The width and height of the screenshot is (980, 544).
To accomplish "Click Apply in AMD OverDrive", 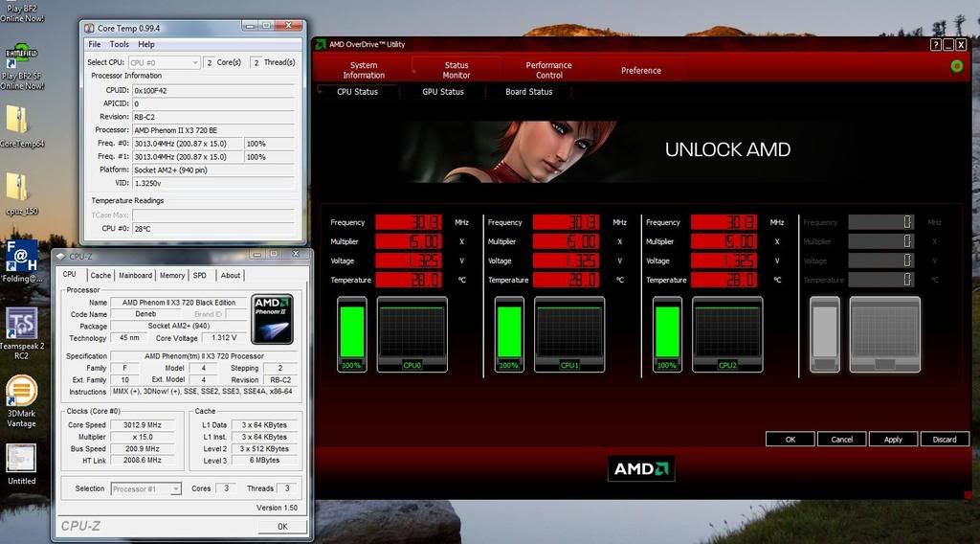I will point(893,440).
